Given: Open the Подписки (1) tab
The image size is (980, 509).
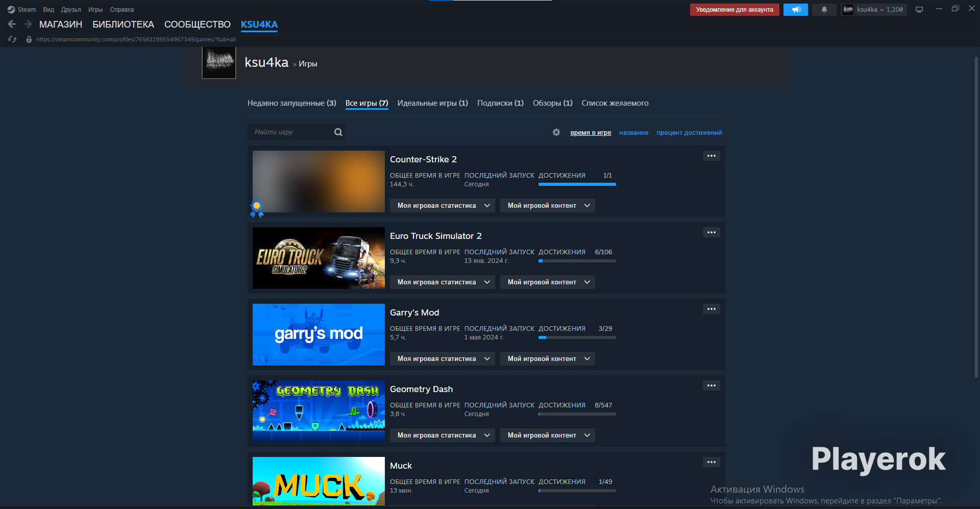Looking at the screenshot, I should click(x=500, y=103).
